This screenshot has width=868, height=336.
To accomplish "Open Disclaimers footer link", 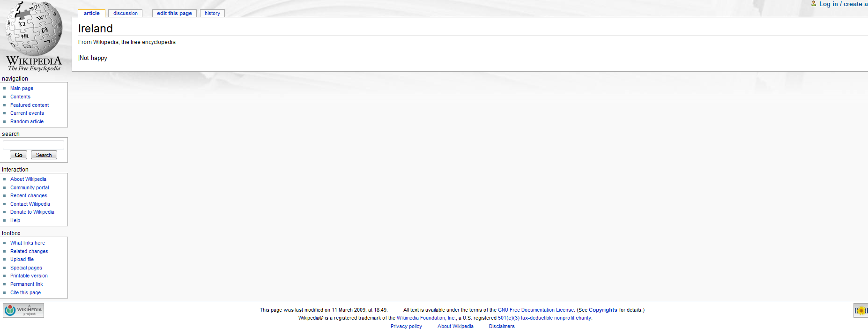I will 502,326.
